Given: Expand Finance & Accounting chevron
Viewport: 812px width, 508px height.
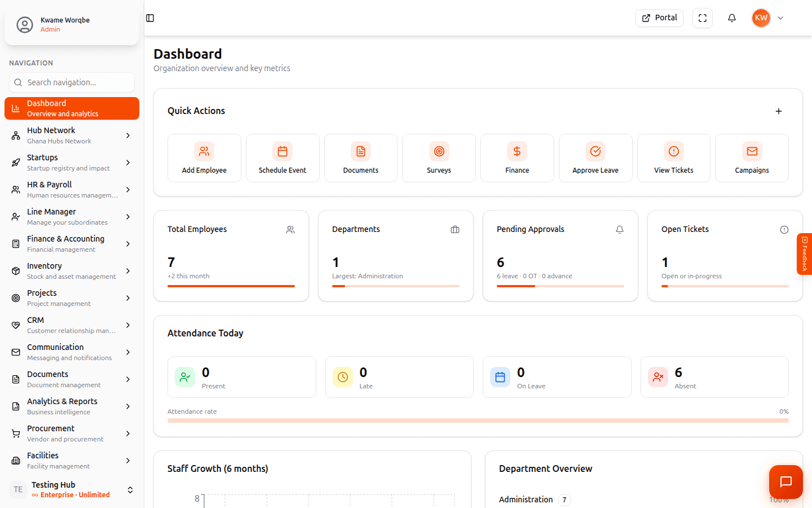Looking at the screenshot, I should pyautogui.click(x=128, y=244).
